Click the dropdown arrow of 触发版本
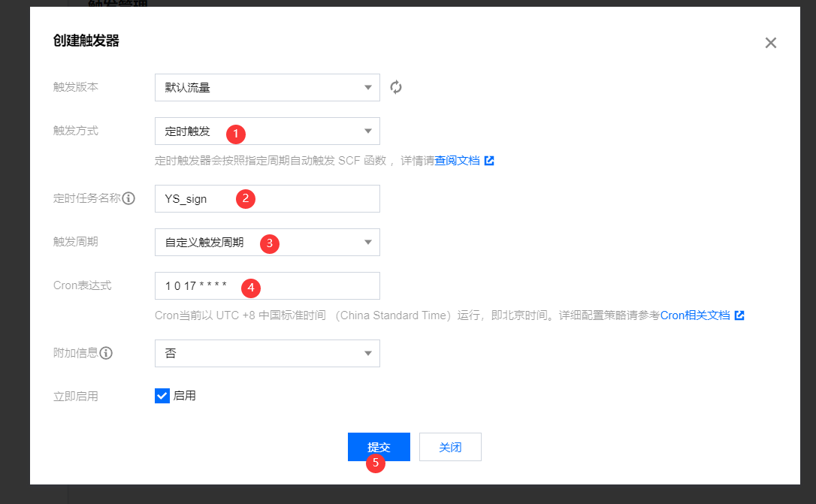Viewport: 816px width, 504px height. pos(367,87)
